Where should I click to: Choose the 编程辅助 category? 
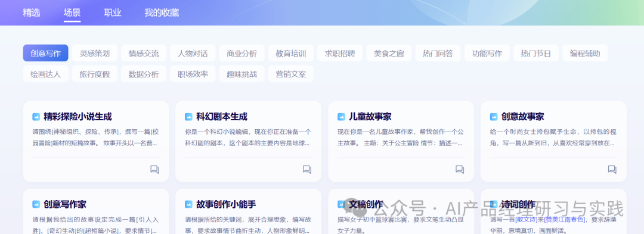585,53
